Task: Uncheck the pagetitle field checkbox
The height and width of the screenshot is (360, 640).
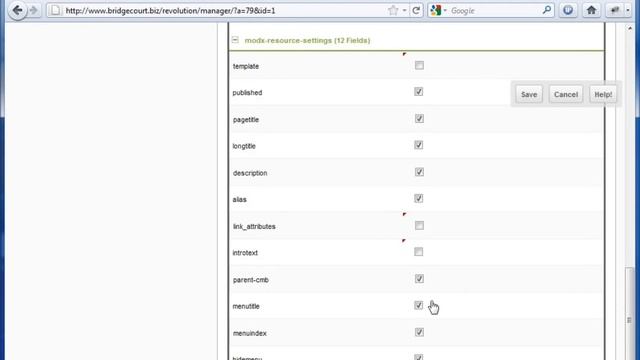Action: 419,119
